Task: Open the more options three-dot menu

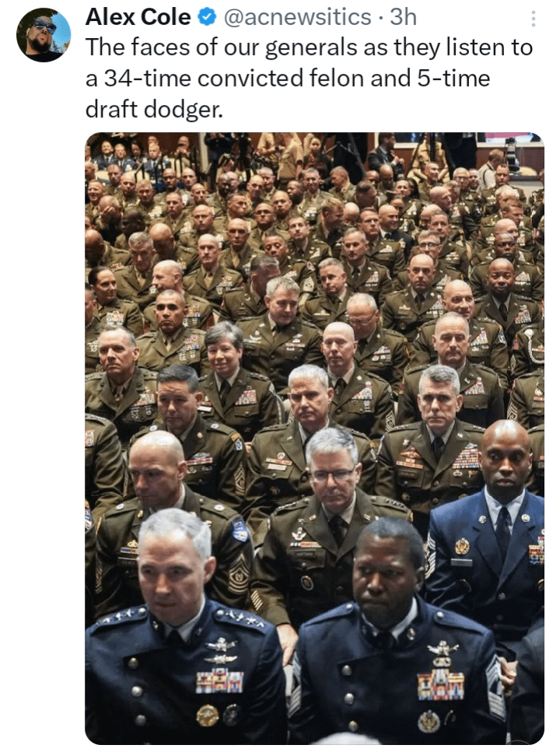Action: (533, 18)
